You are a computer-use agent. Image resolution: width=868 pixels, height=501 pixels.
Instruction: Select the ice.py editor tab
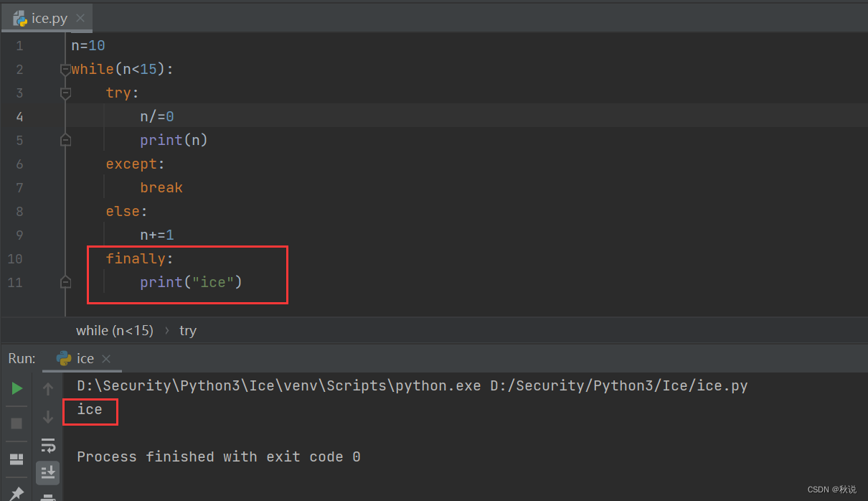pyautogui.click(x=47, y=18)
